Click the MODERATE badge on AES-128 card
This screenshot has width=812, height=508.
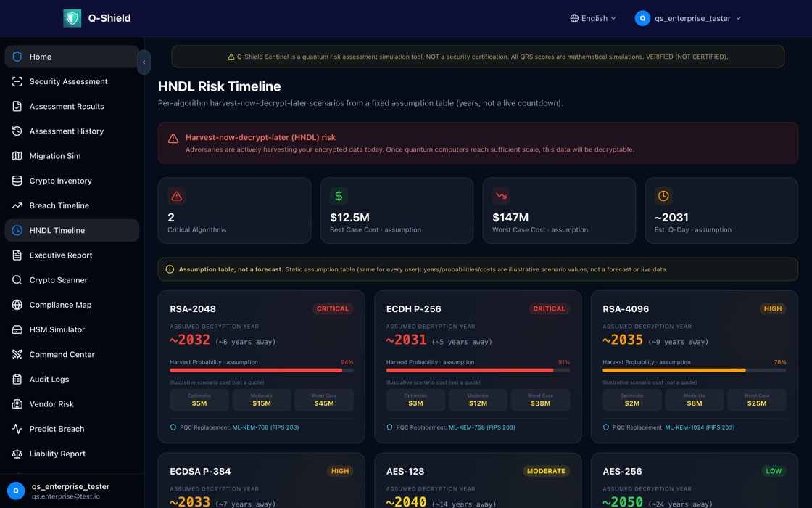(546, 471)
